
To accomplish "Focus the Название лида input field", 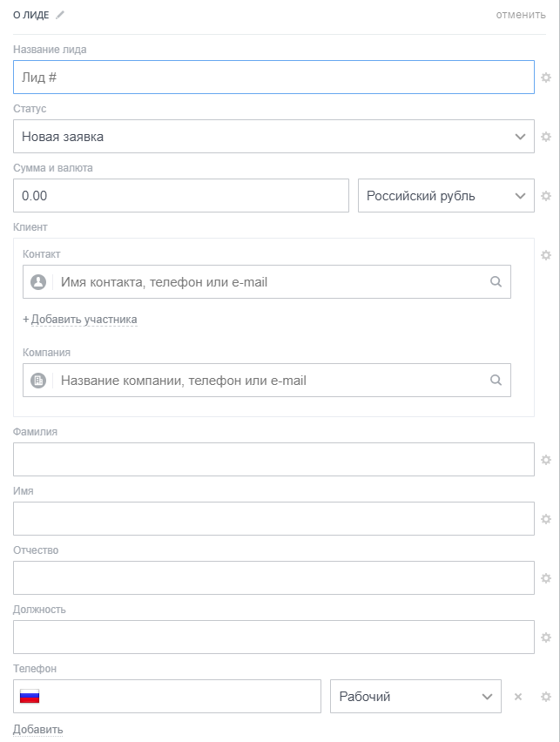I will (273, 78).
